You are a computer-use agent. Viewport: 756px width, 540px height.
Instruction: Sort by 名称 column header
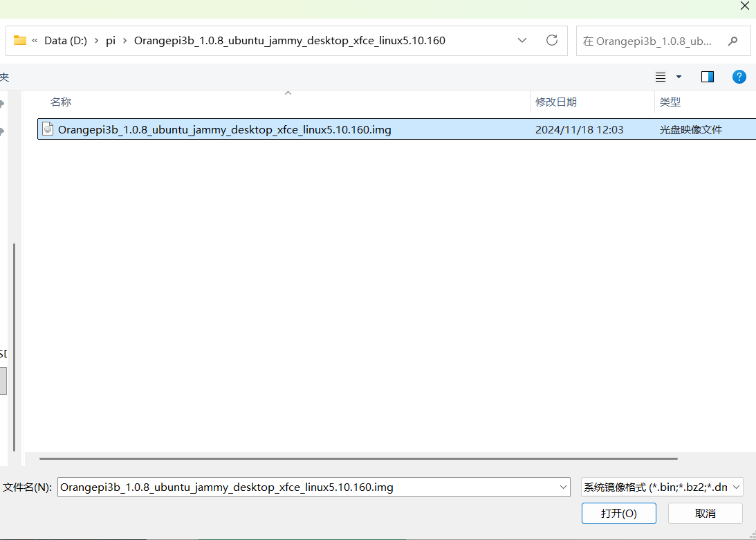point(61,102)
